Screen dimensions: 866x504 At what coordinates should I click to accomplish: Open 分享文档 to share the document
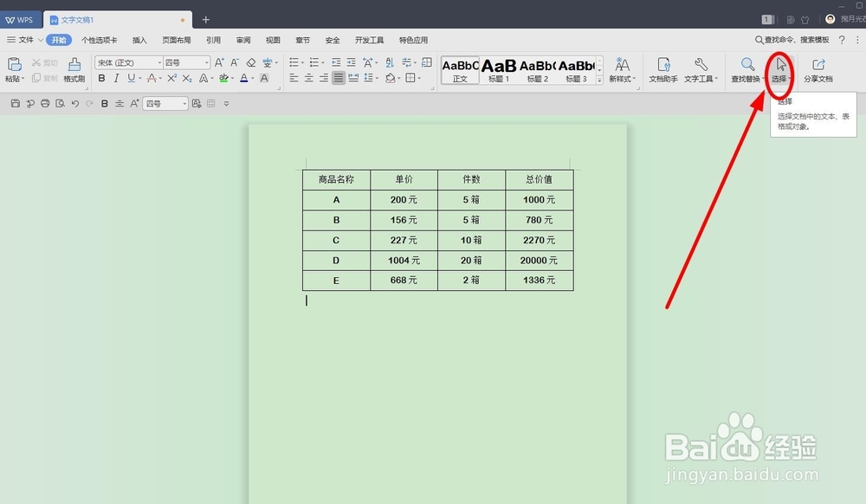click(x=817, y=69)
